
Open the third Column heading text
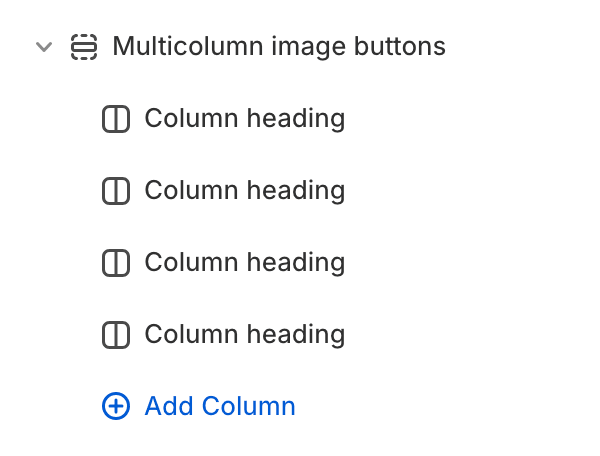pos(245,262)
